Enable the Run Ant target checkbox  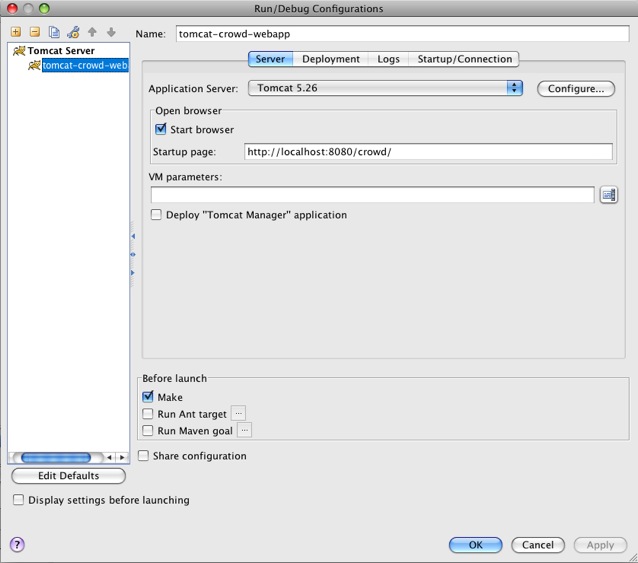click(x=148, y=414)
